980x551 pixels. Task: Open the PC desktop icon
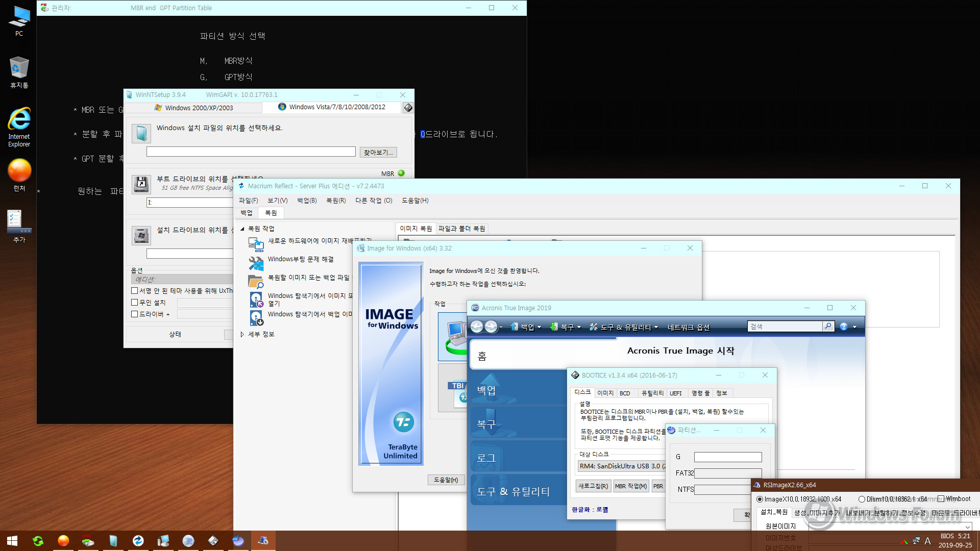click(x=19, y=21)
